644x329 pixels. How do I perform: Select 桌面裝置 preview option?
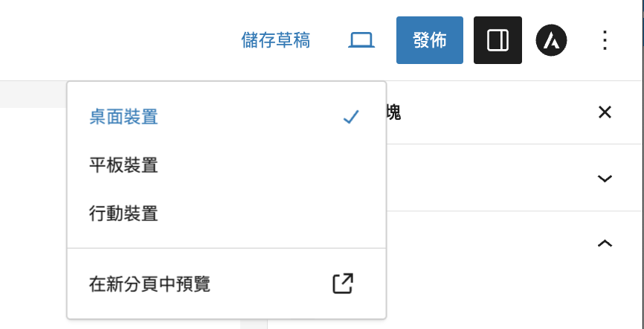226,117
